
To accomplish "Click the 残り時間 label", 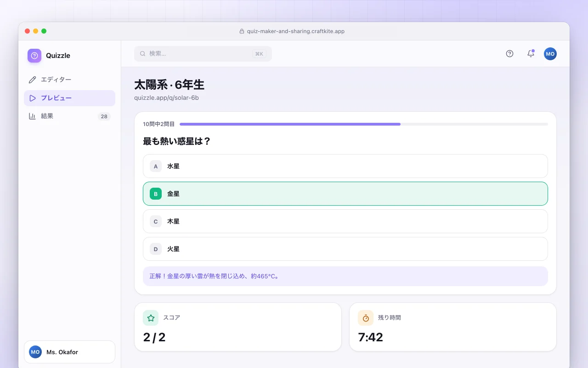I will (x=390, y=318).
